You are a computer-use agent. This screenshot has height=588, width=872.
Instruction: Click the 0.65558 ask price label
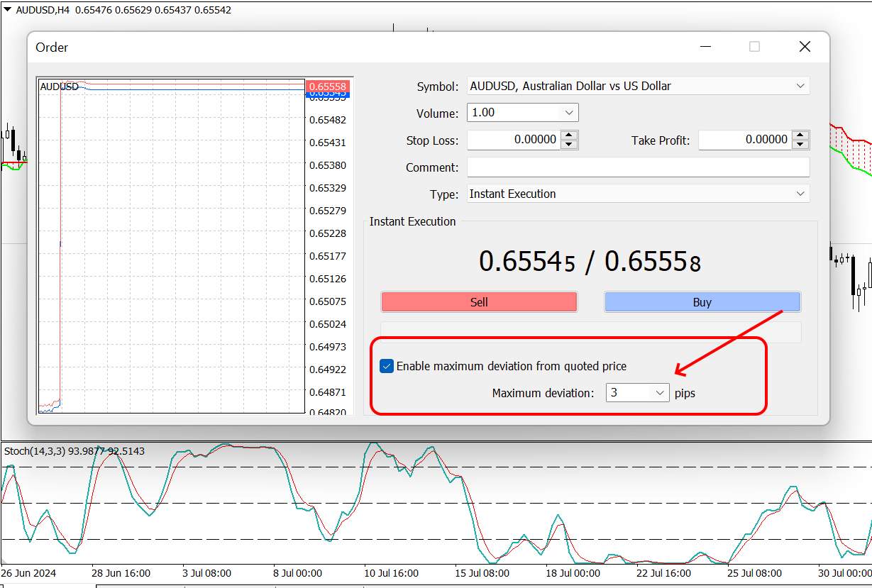328,86
